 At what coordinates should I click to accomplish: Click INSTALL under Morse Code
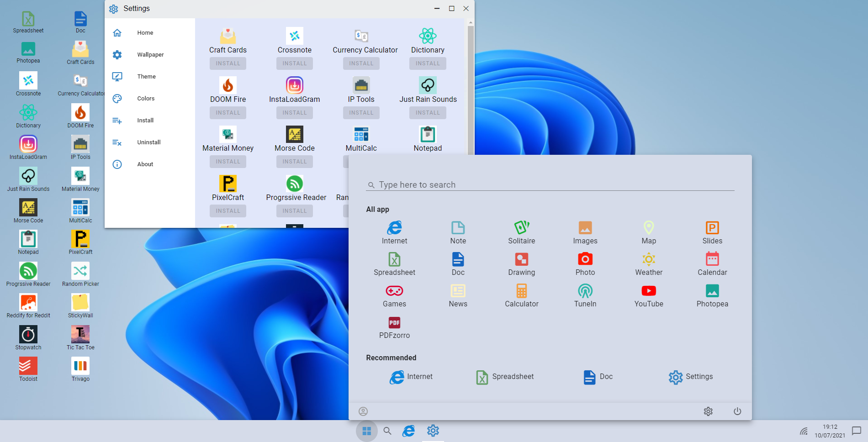click(295, 162)
